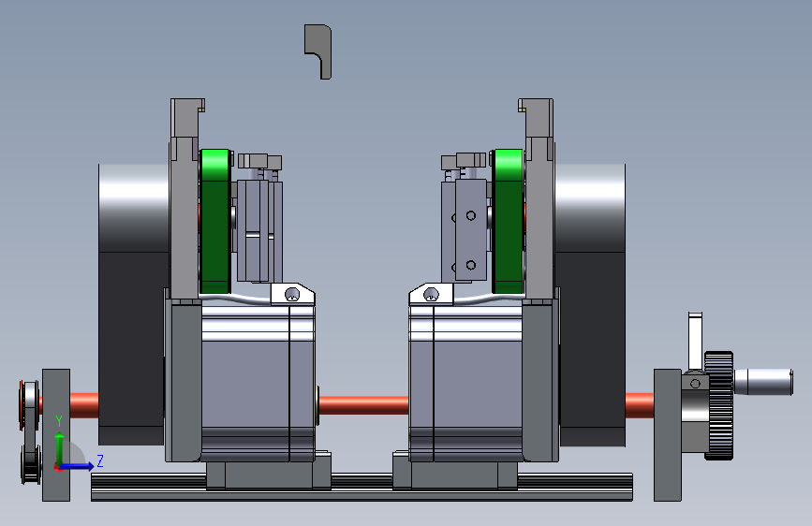Select the red shaft segment near the right support plate

640,405
